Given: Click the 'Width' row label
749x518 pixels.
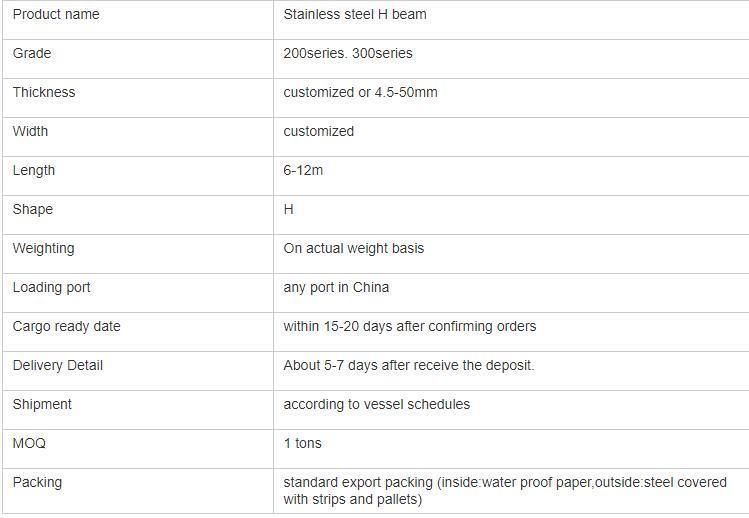Looking at the screenshot, I should coord(30,131).
